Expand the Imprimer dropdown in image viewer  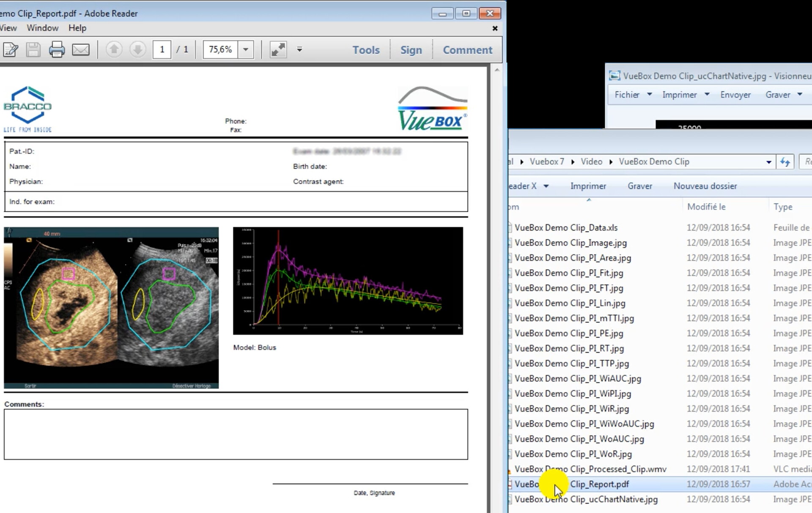pos(707,95)
